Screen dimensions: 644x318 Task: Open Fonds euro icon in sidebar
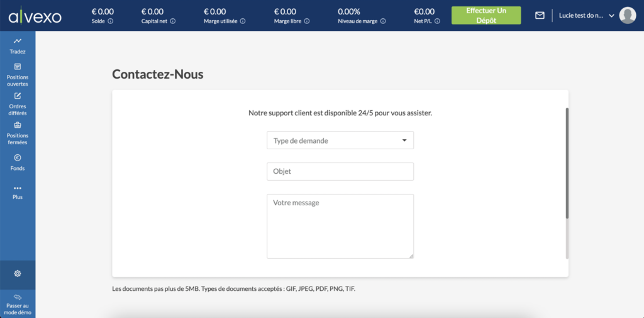(17, 157)
